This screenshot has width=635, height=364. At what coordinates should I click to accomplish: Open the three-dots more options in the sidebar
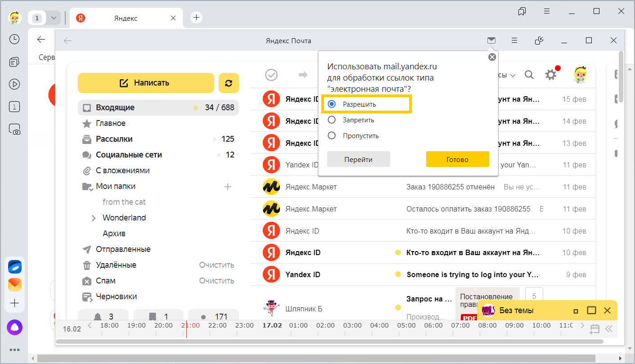tap(14, 350)
